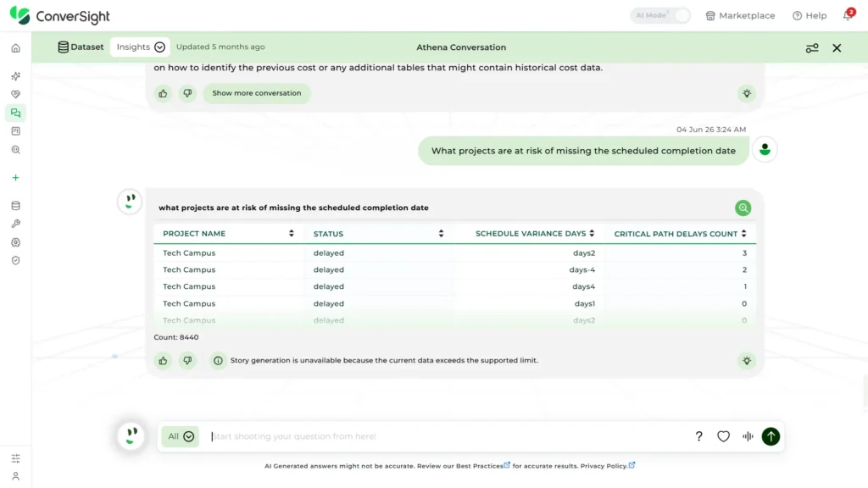Click Show more conversation
The width and height of the screenshot is (868, 488).
coord(257,93)
